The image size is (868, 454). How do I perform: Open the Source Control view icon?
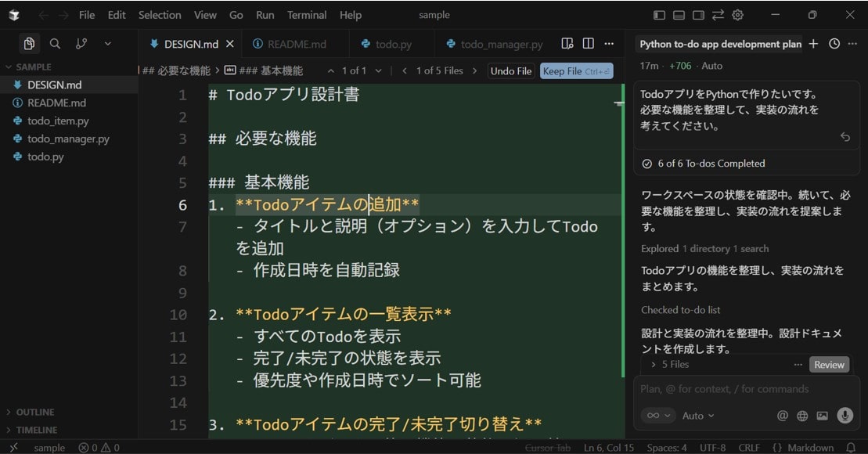pyautogui.click(x=81, y=44)
